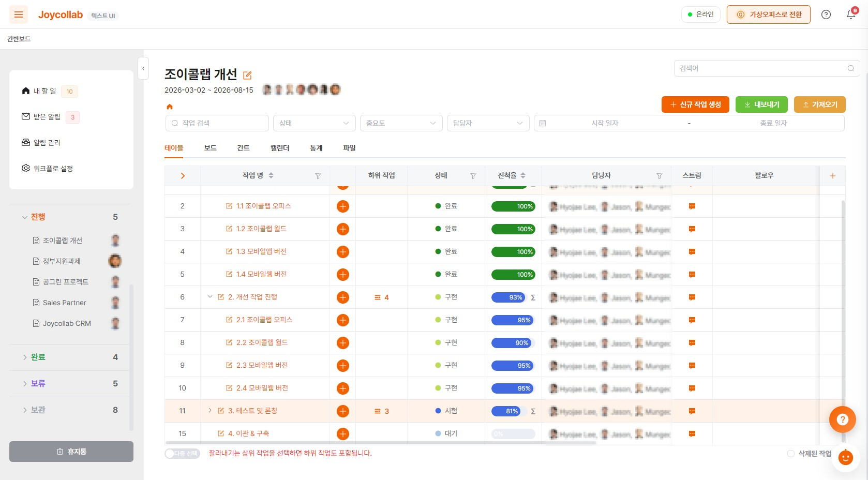Expand the 보류 section in sidebar
Image resolution: width=868 pixels, height=480 pixels.
24,384
